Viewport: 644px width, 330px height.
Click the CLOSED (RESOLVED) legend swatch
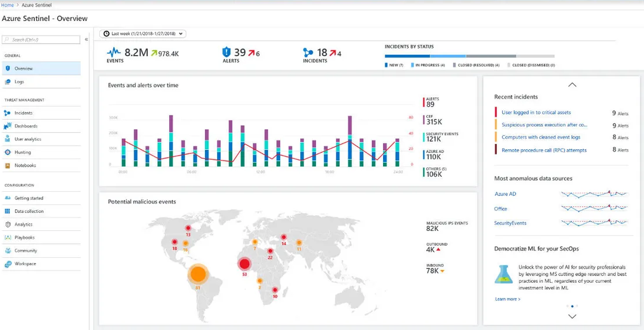(x=454, y=65)
